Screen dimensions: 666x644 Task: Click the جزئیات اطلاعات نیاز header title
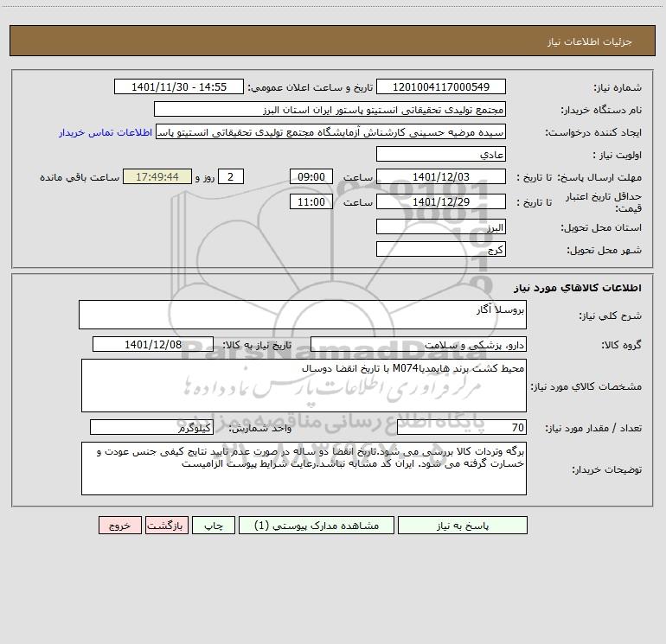tap(590, 41)
